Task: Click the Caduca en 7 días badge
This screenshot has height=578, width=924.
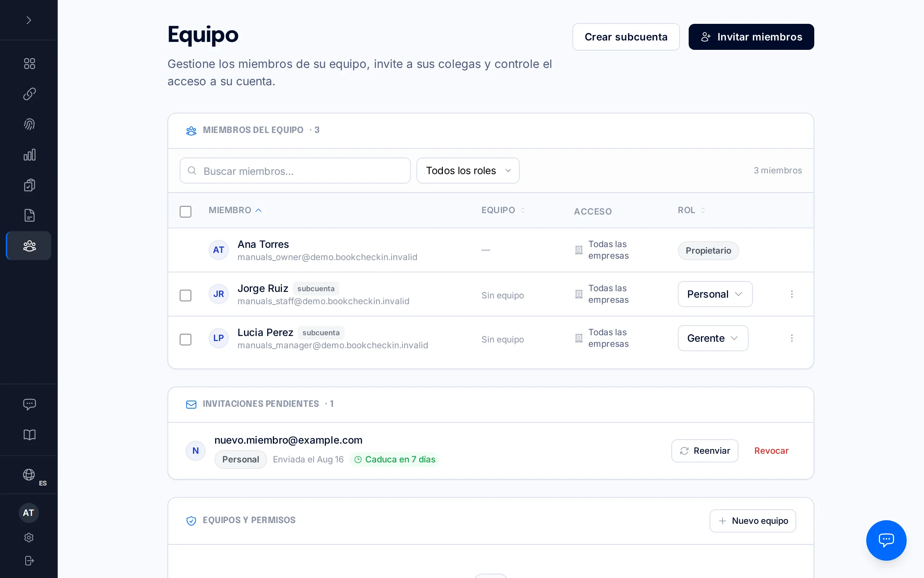Action: click(x=395, y=460)
